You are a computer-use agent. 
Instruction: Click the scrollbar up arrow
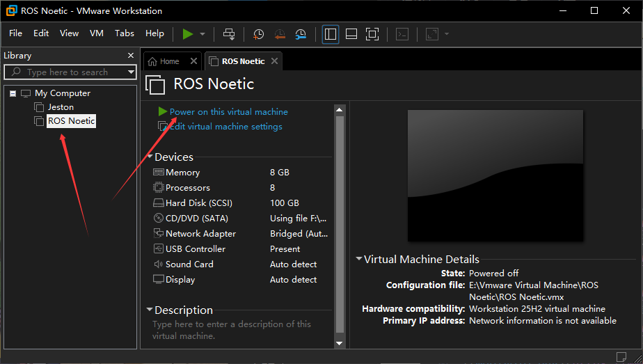click(x=339, y=109)
